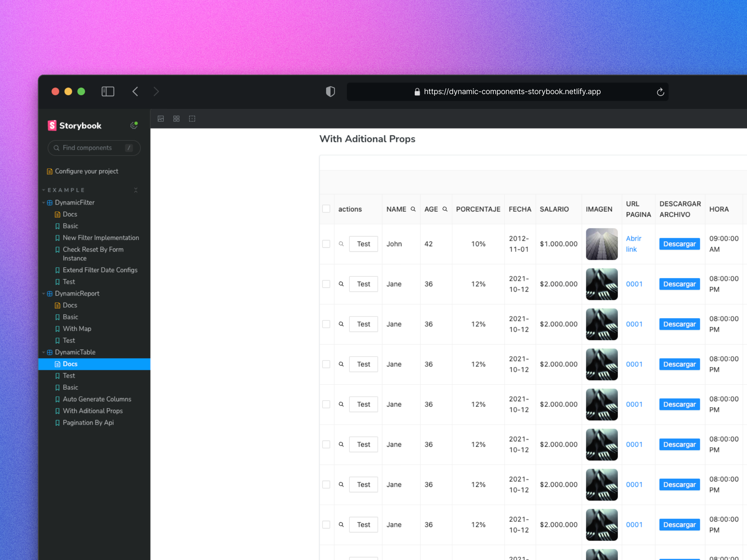This screenshot has width=747, height=560.
Task: Click Descargar button in John row
Action: click(679, 244)
